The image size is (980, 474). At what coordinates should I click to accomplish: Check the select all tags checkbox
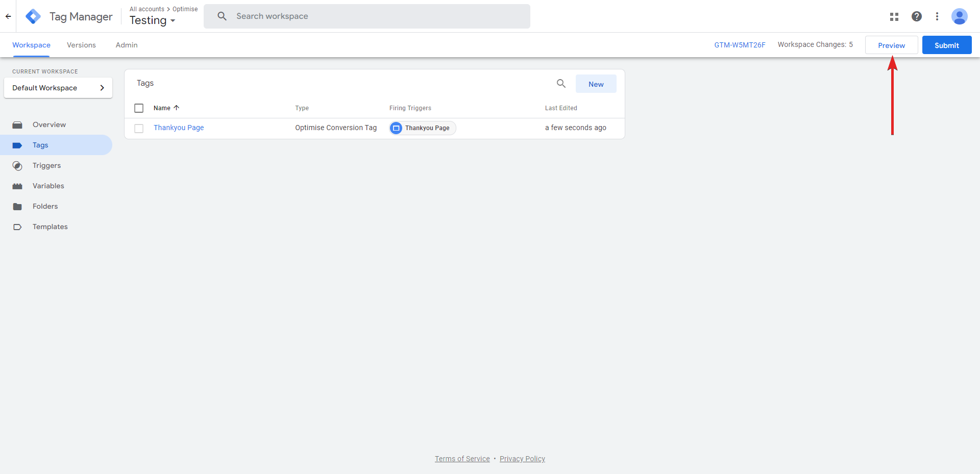click(x=139, y=108)
